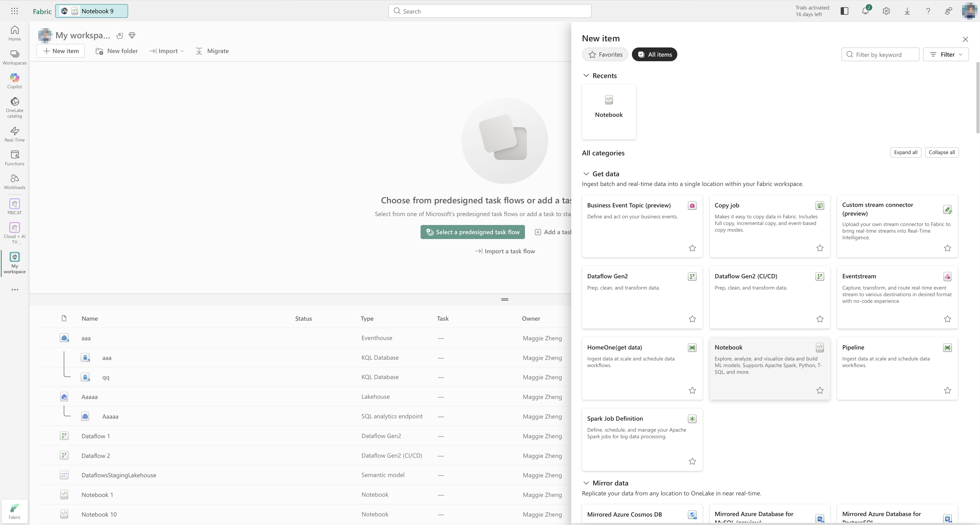This screenshot has width=980, height=525.
Task: Open Workspaces in left sidebar
Action: pyautogui.click(x=15, y=57)
